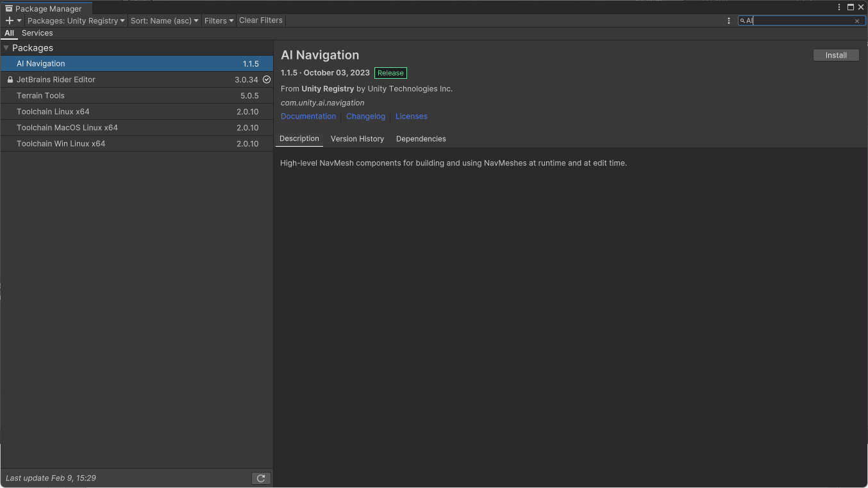868x488 pixels.
Task: Open the Filters dropdown
Action: coord(219,20)
